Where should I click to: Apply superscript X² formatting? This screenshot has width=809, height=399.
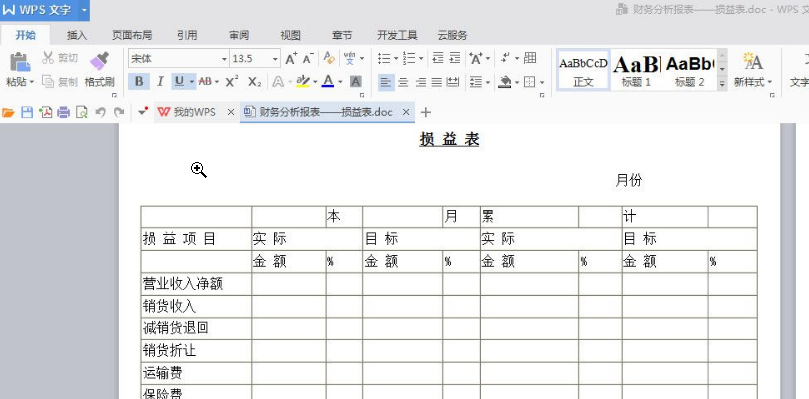232,81
